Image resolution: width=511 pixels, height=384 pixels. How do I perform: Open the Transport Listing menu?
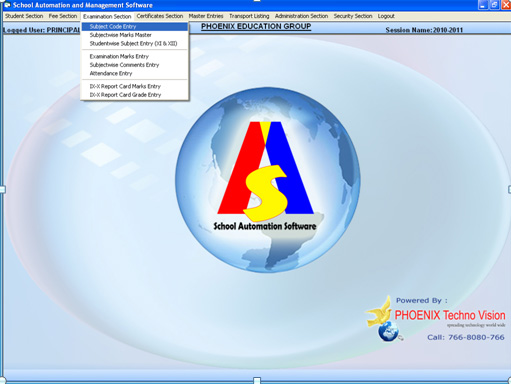[249, 16]
